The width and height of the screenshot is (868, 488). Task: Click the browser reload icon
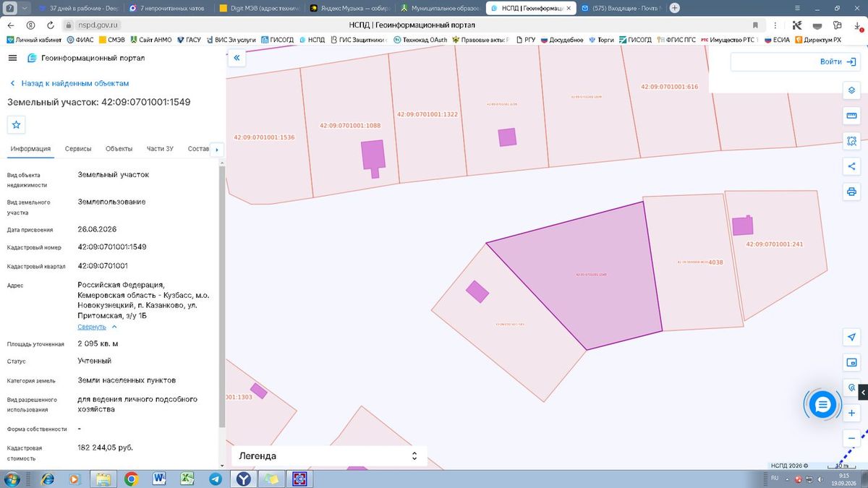[x=51, y=25]
